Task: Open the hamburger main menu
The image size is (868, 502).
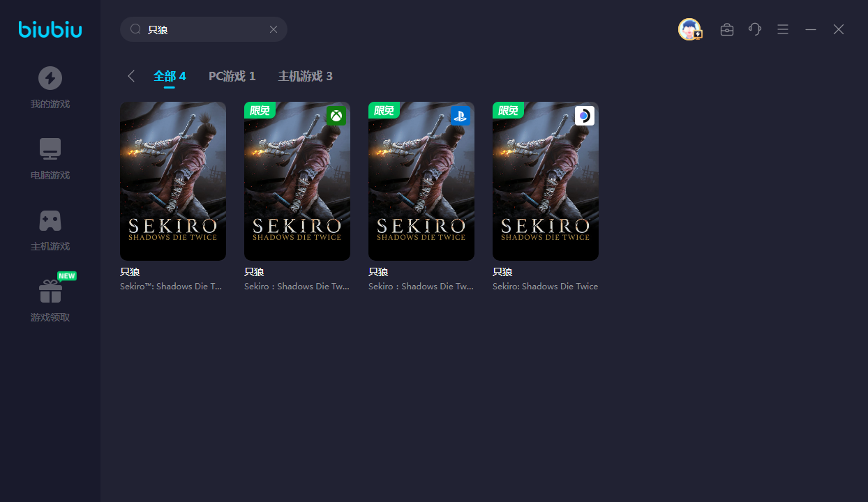Action: tap(783, 29)
